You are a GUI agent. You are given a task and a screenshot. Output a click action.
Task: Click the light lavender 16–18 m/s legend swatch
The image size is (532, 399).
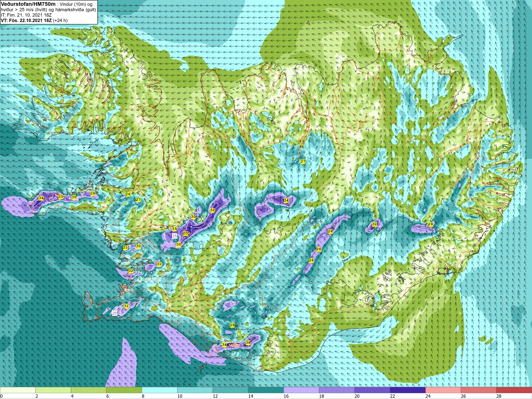tap(301, 390)
